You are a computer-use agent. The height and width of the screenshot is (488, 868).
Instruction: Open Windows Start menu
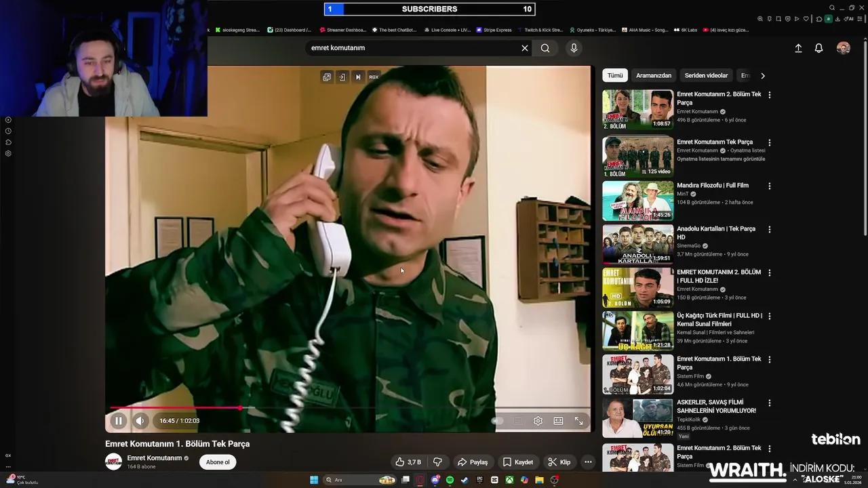314,480
